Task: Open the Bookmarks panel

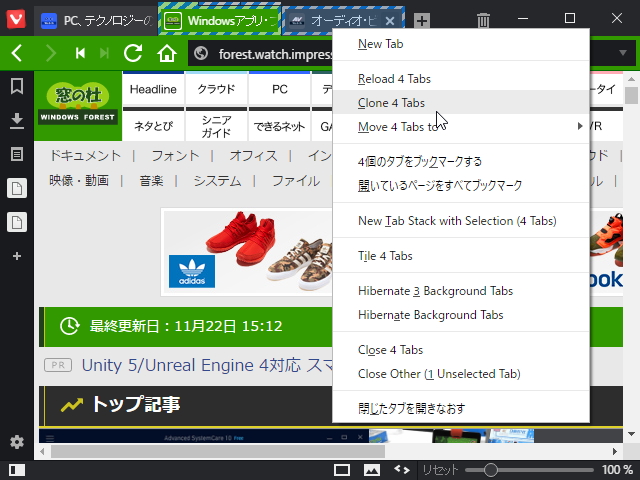Action: [x=17, y=86]
